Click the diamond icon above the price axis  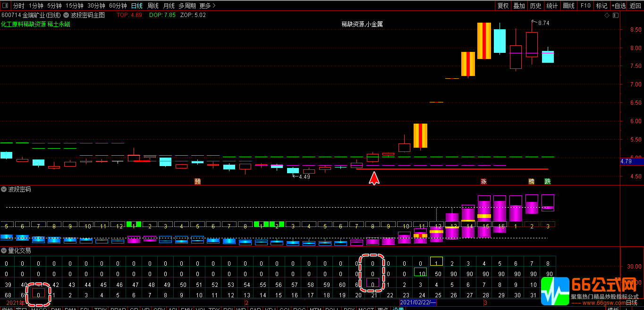pos(607,15)
